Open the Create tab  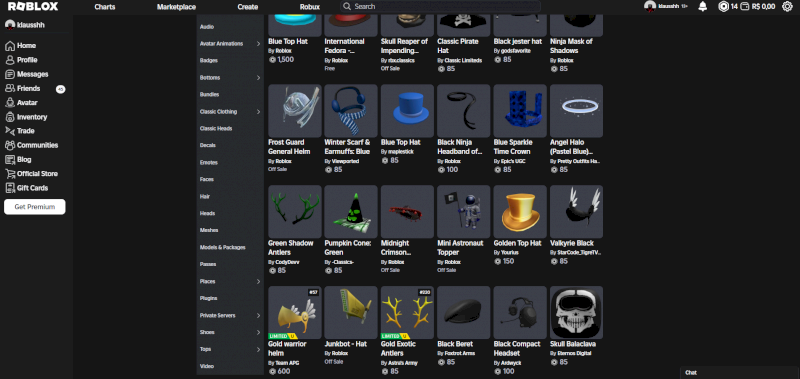(247, 7)
